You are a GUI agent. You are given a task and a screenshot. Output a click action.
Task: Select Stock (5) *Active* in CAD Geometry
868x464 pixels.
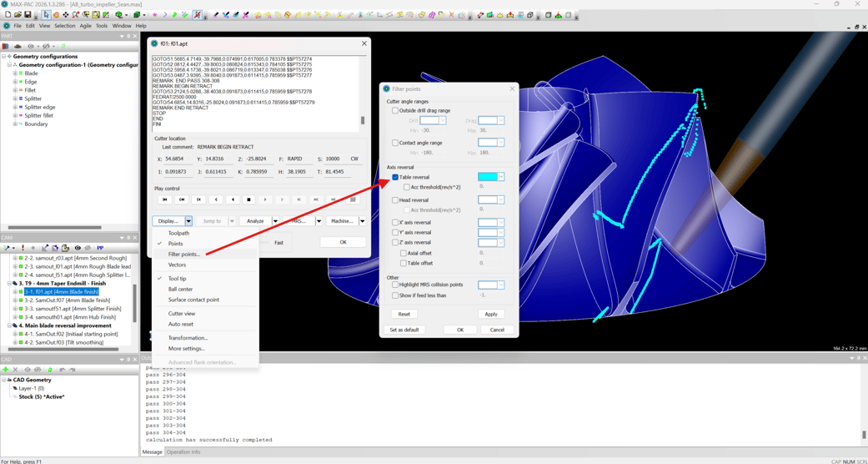point(42,397)
